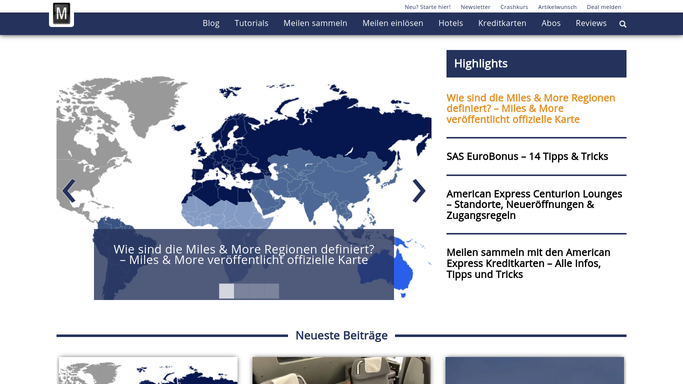
Task: Open the Tutorials page
Action: pyautogui.click(x=251, y=23)
